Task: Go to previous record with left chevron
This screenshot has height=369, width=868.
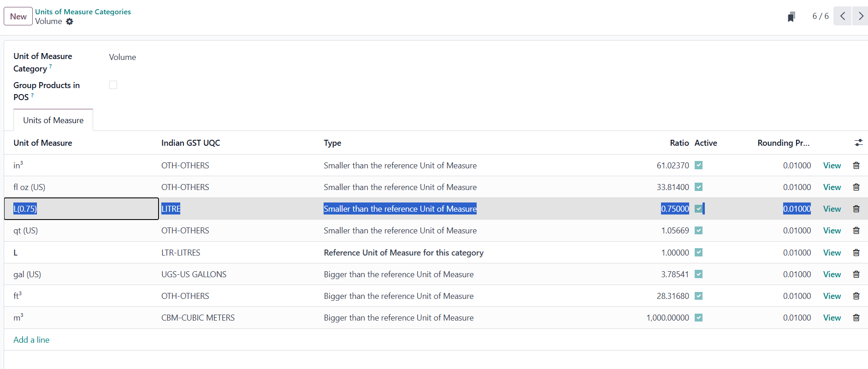Action: pos(842,16)
